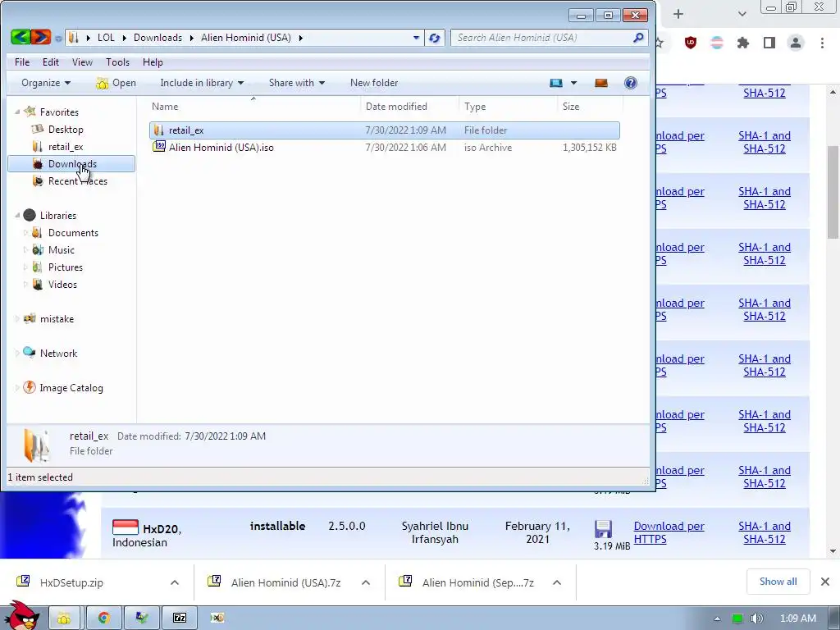
Task: Select Downloads in the breadcrumb path
Action: point(157,38)
